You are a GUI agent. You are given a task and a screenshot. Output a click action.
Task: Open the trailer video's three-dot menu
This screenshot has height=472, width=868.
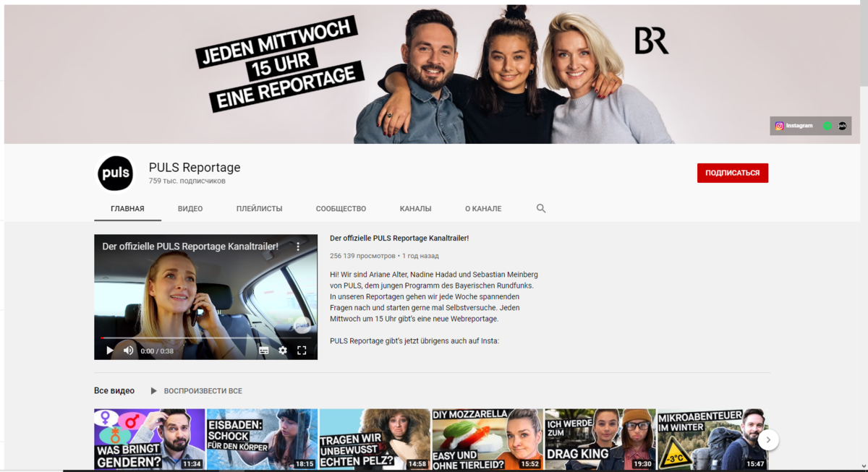coord(298,246)
